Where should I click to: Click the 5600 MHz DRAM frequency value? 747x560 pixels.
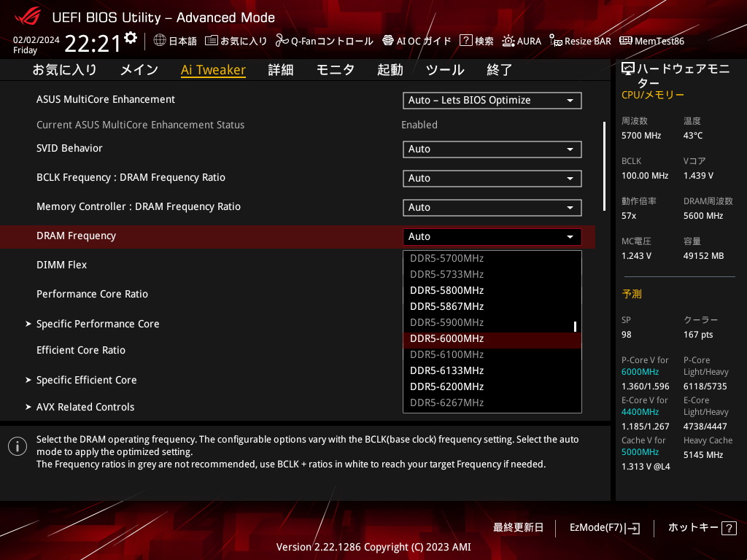tap(703, 216)
